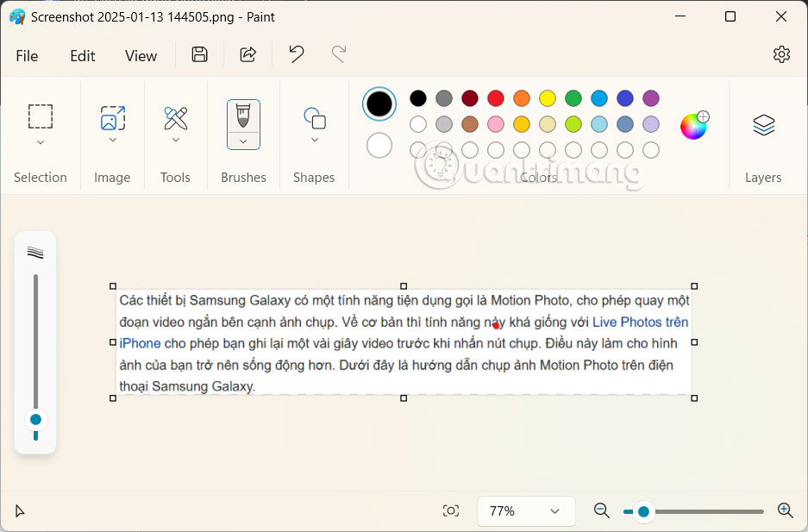This screenshot has height=532, width=808.
Task: Zoom out with the magnifier button
Action: (601, 510)
